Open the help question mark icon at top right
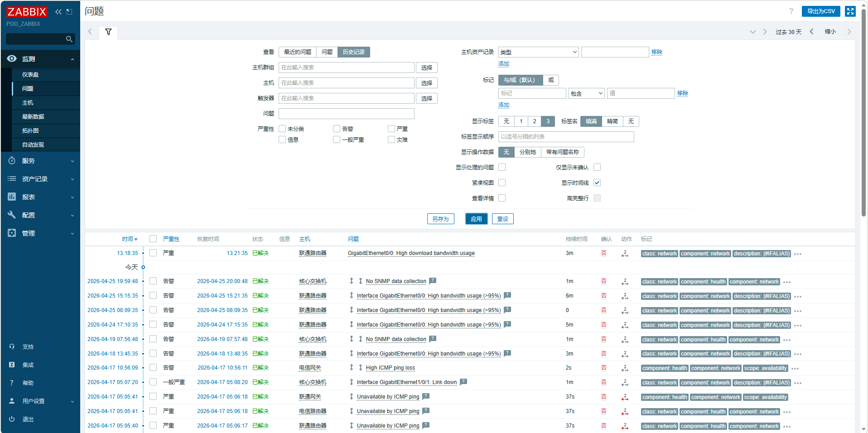Viewport: 868px width, 433px height. point(791,11)
